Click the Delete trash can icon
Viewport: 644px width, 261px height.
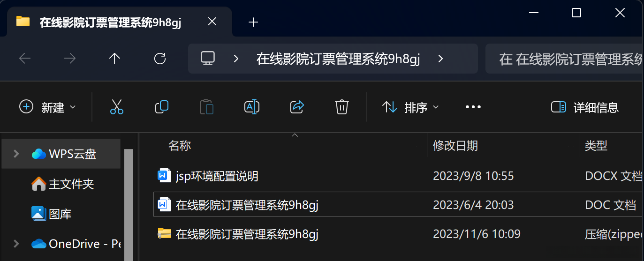(x=342, y=107)
